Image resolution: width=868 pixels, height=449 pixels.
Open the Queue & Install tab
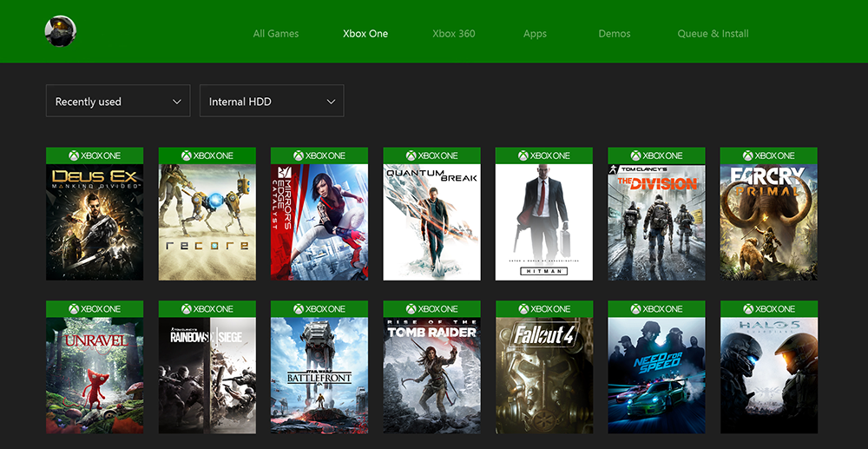click(713, 34)
